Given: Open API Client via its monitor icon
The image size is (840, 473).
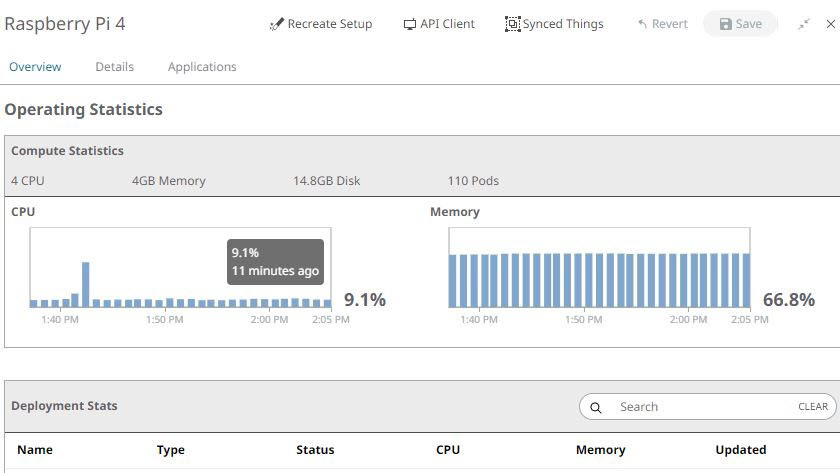Looking at the screenshot, I should pyautogui.click(x=410, y=24).
